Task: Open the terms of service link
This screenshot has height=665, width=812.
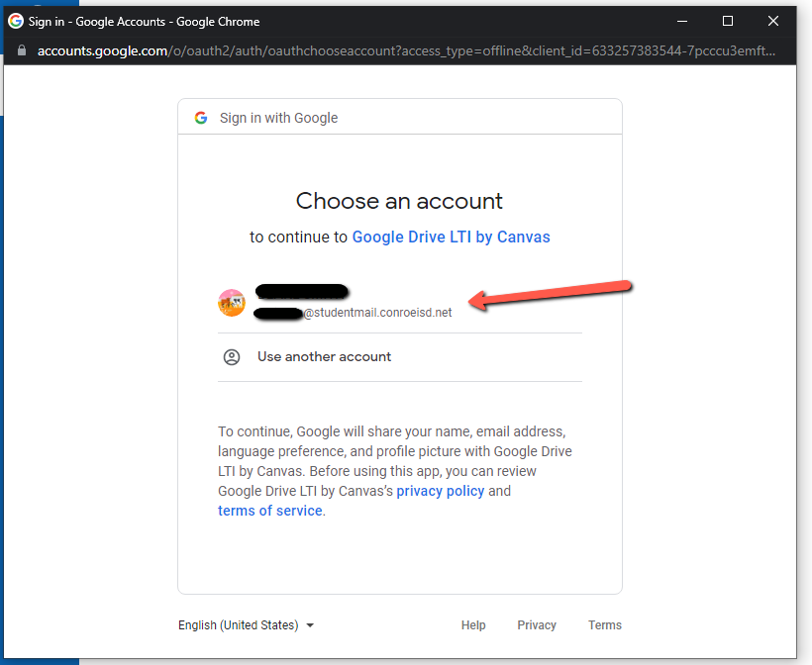Action: click(x=270, y=511)
